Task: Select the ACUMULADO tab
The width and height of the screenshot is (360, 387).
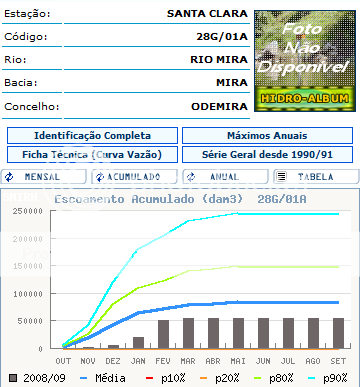Action: 134,177
